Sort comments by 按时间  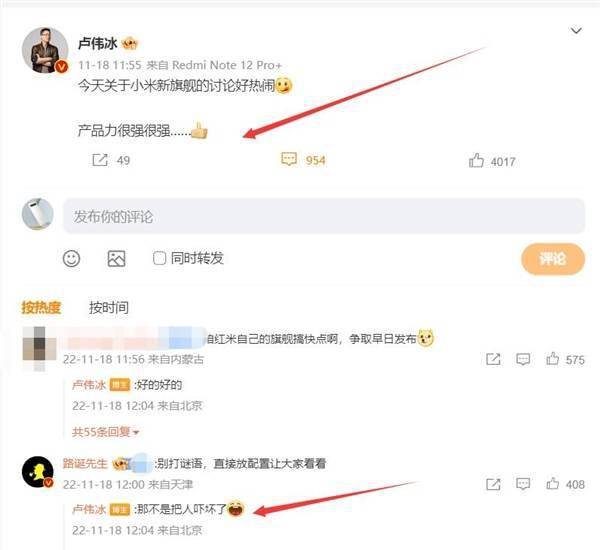point(109,307)
